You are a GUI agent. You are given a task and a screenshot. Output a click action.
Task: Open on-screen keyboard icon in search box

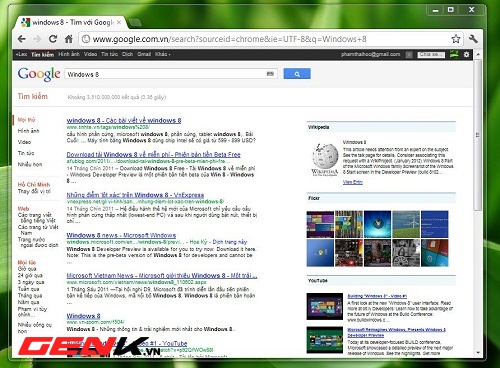point(270,74)
